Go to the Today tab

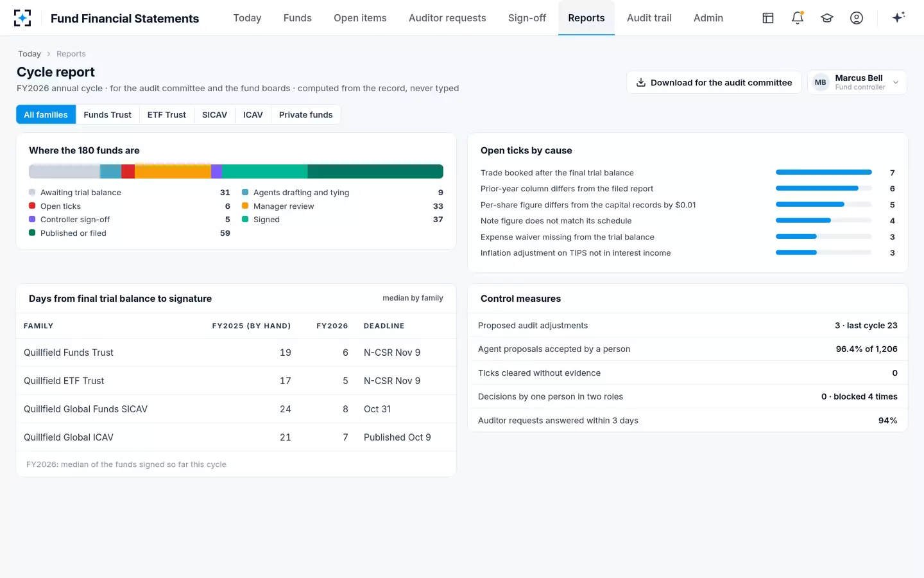point(247,18)
